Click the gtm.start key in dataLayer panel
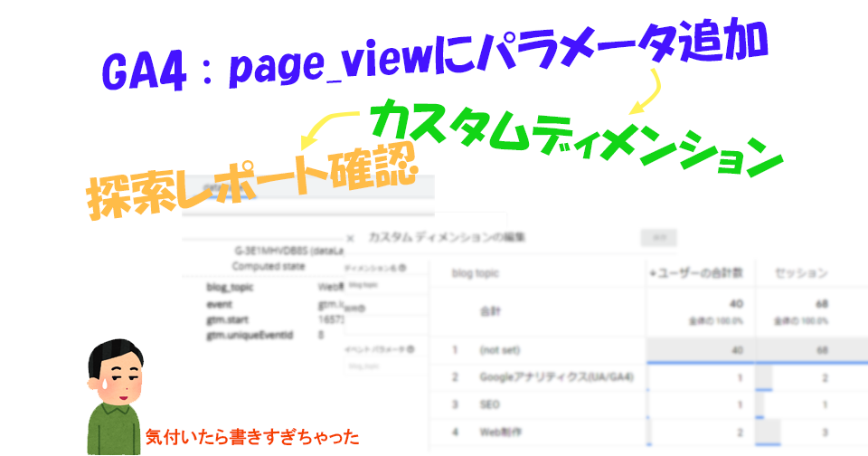Image resolution: width=868 pixels, height=456 pixels. click(228, 319)
